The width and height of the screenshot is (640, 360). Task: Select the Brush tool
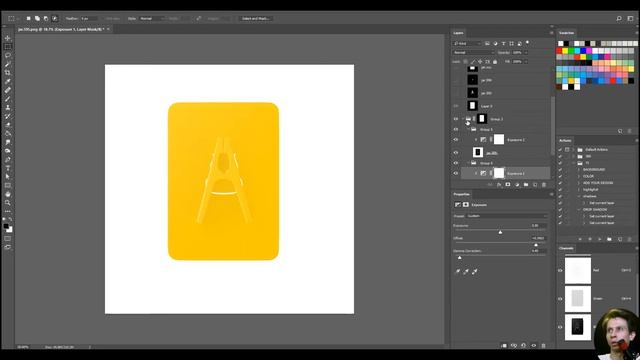(7, 99)
